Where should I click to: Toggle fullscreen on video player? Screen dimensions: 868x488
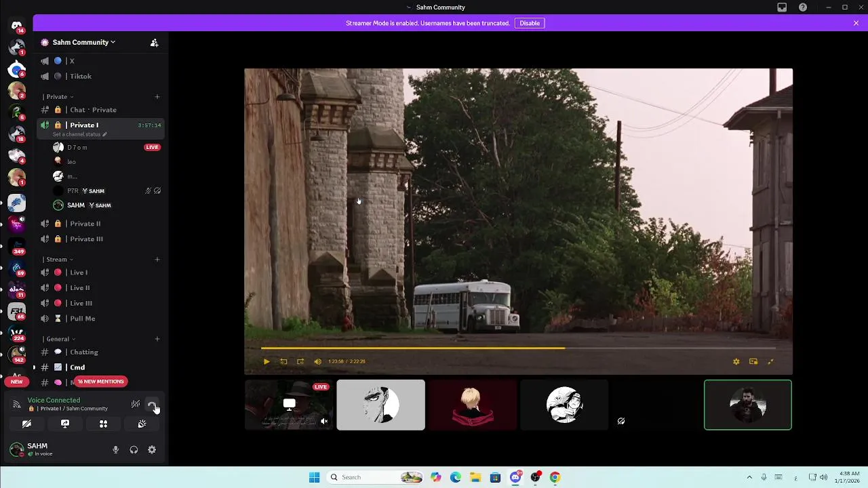[770, 361]
